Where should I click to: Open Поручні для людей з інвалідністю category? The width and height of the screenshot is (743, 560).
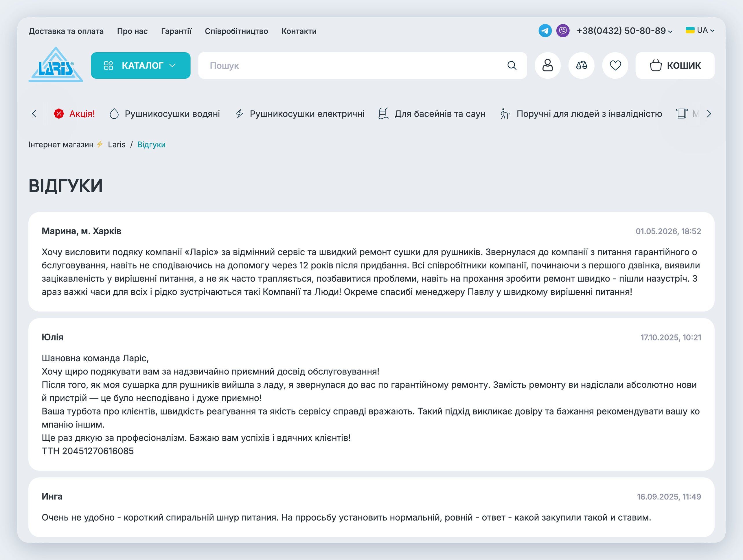click(581, 114)
